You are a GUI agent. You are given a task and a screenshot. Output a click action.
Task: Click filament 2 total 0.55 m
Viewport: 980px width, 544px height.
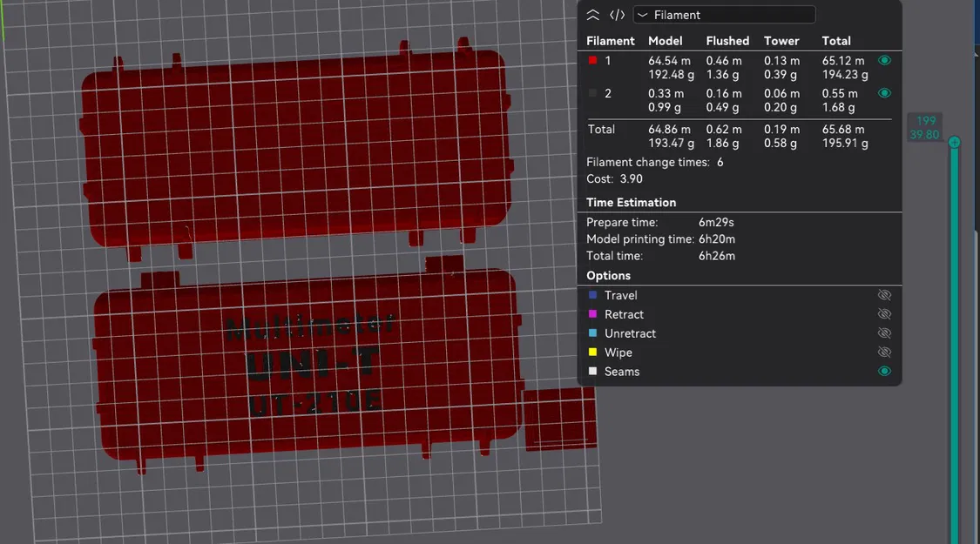click(x=840, y=93)
